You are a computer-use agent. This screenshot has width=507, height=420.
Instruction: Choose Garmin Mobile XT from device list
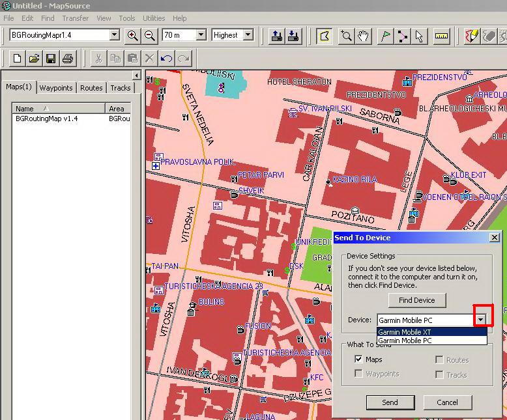click(431, 332)
